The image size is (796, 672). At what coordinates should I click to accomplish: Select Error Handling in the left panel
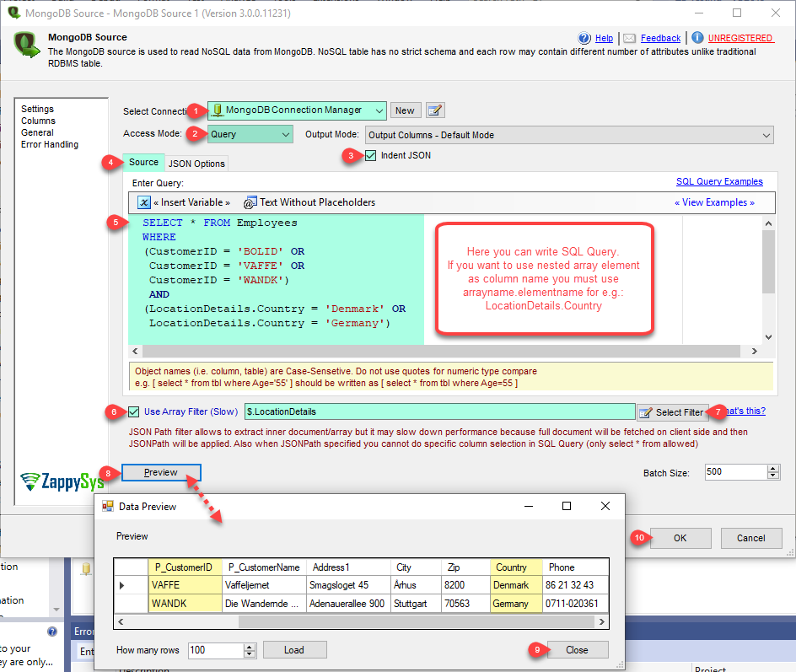50,144
